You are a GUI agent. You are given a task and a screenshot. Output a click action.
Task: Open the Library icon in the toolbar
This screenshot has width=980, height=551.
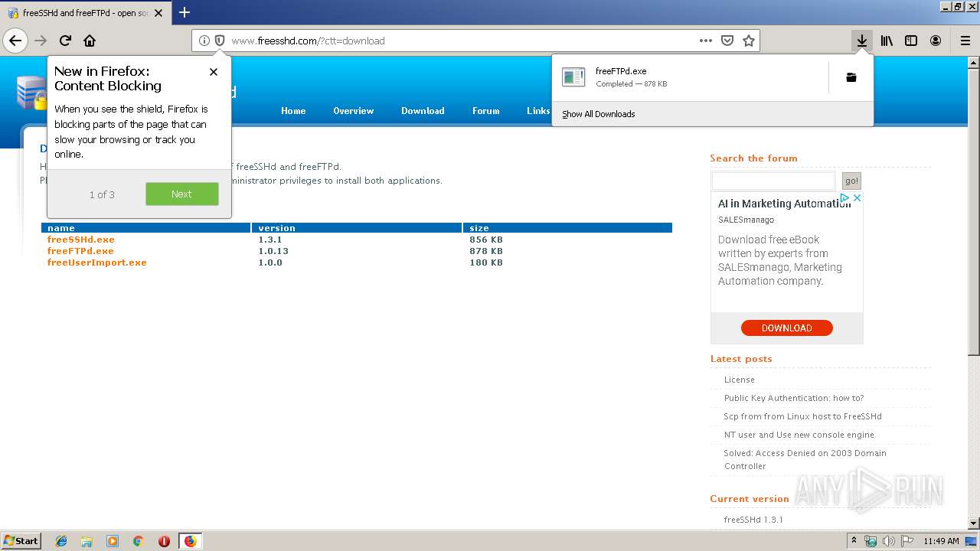(x=887, y=41)
